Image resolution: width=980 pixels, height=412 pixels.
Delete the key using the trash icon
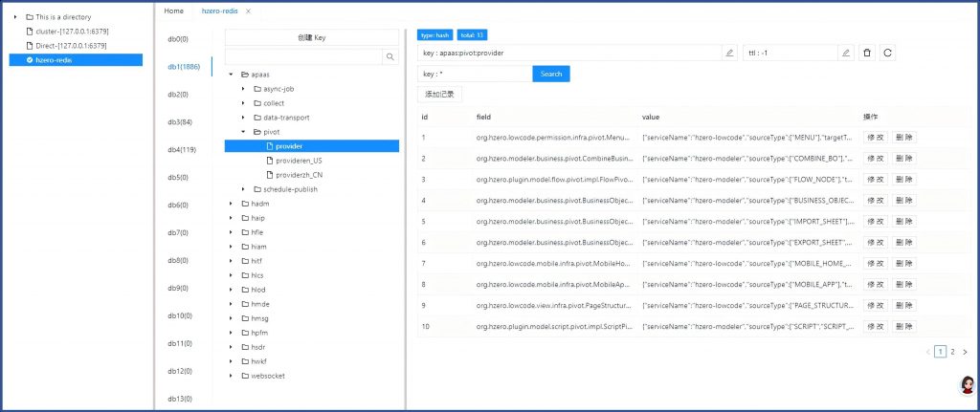[x=867, y=53]
